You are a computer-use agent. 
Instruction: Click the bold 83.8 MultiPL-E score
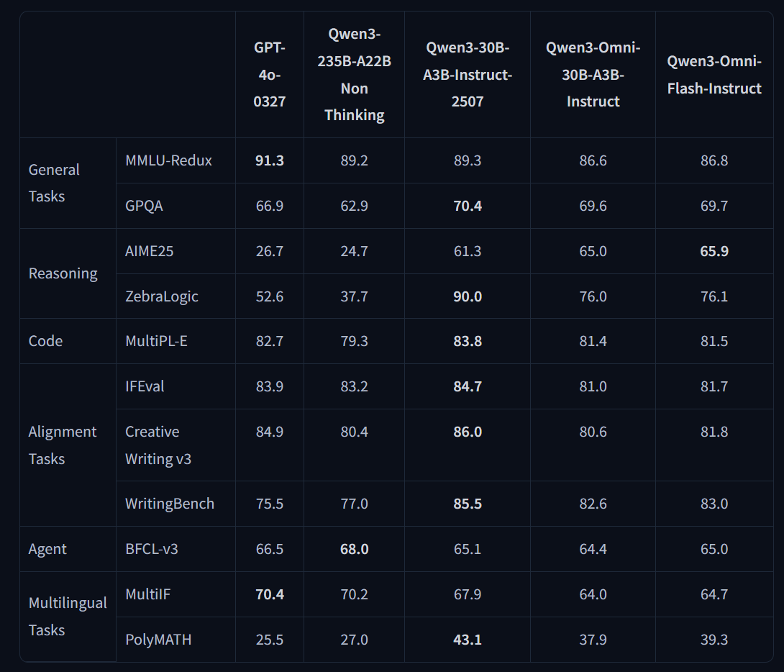468,341
